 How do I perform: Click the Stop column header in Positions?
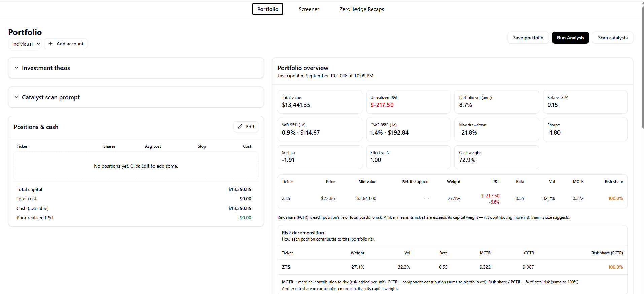tap(202, 146)
